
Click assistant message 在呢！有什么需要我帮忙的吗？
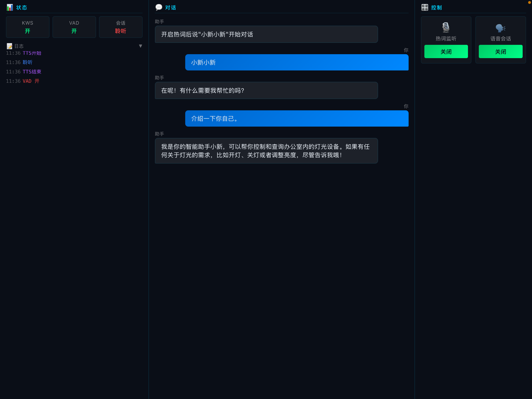coord(266,90)
